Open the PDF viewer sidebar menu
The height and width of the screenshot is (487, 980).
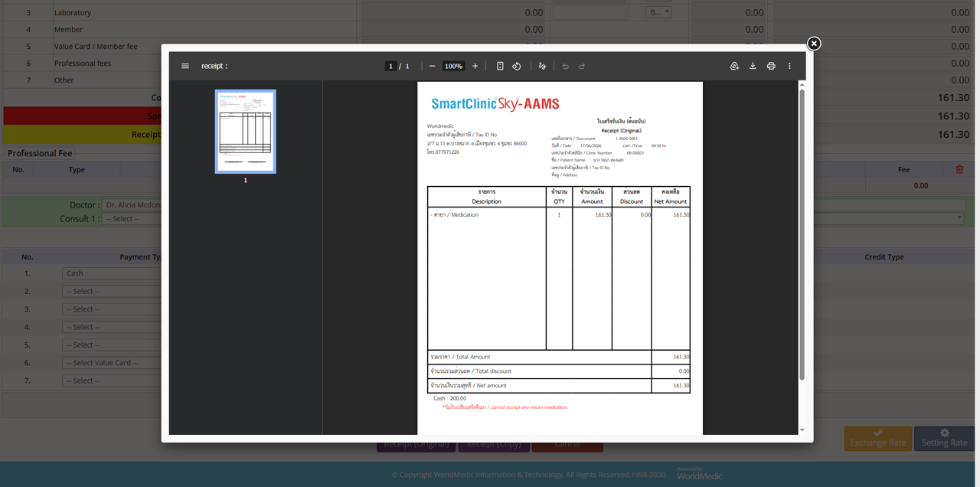[185, 66]
